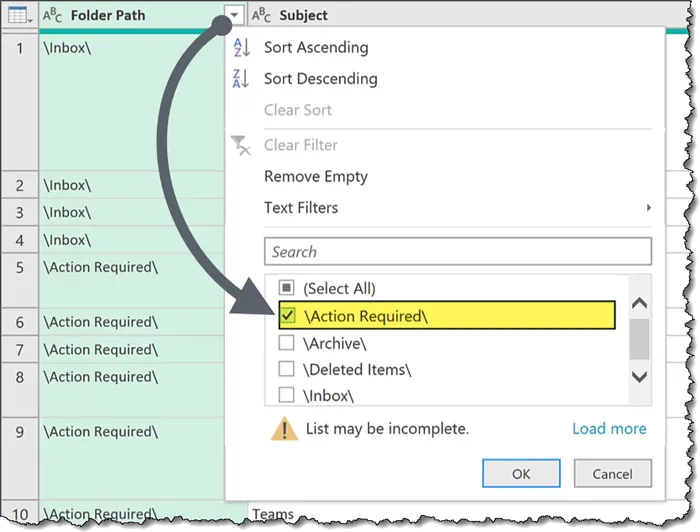Image resolution: width=700 pixels, height=532 pixels.
Task: Click the A-Z Sort Ascending icon
Action: (x=241, y=48)
